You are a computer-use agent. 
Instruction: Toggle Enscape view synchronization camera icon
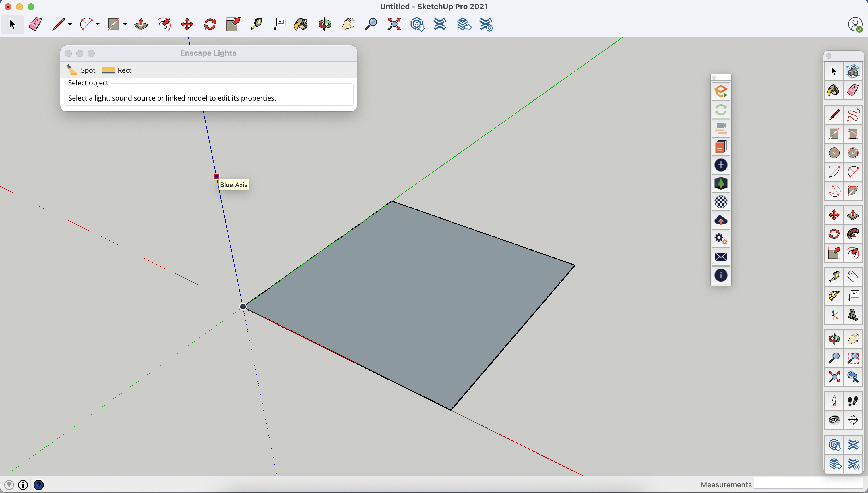721,128
